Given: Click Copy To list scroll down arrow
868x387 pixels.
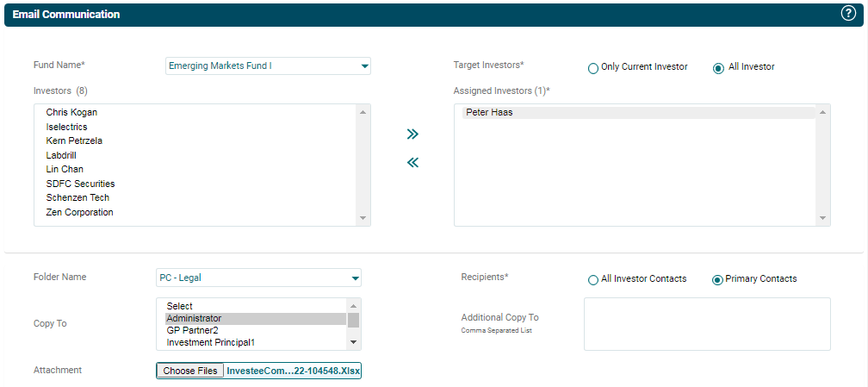Looking at the screenshot, I should pos(353,343).
